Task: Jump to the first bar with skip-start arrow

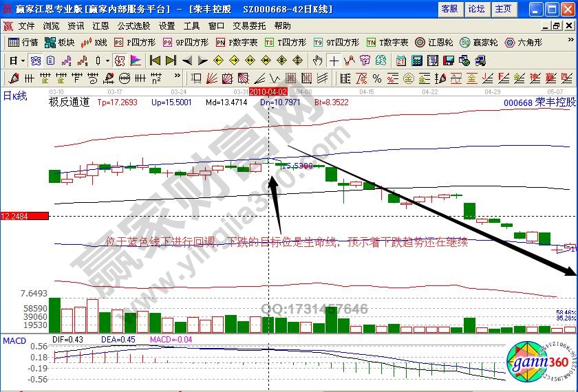Action: 153,60
